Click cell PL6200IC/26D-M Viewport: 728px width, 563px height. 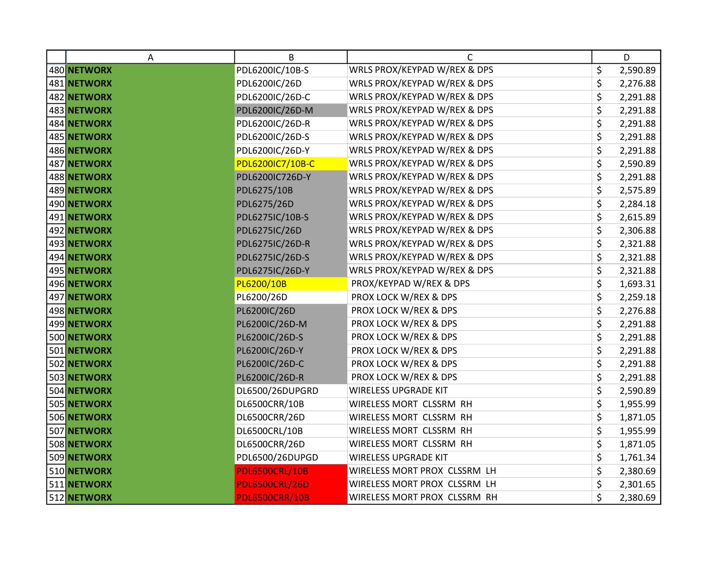pyautogui.click(x=291, y=324)
